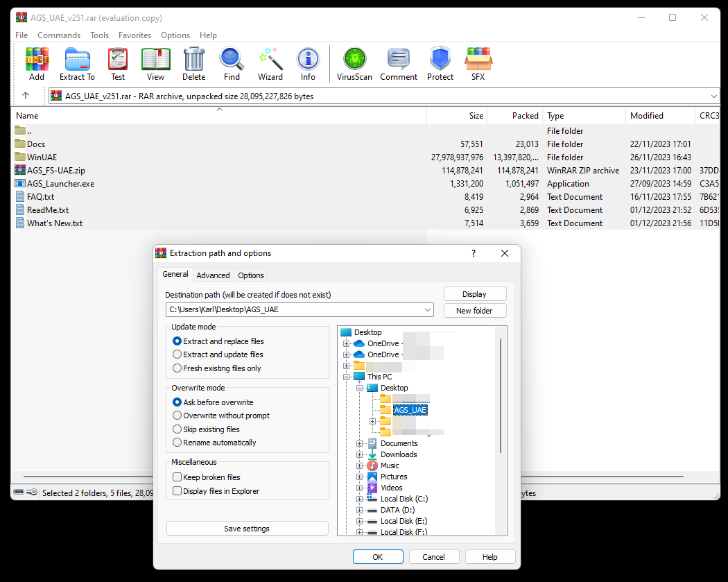Show archive Info
This screenshot has width=728, height=582.
(x=308, y=64)
